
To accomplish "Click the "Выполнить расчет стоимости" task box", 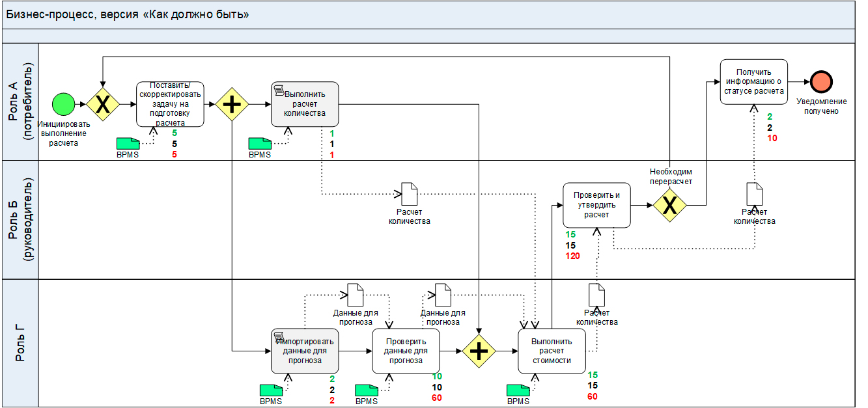I will point(552,351).
